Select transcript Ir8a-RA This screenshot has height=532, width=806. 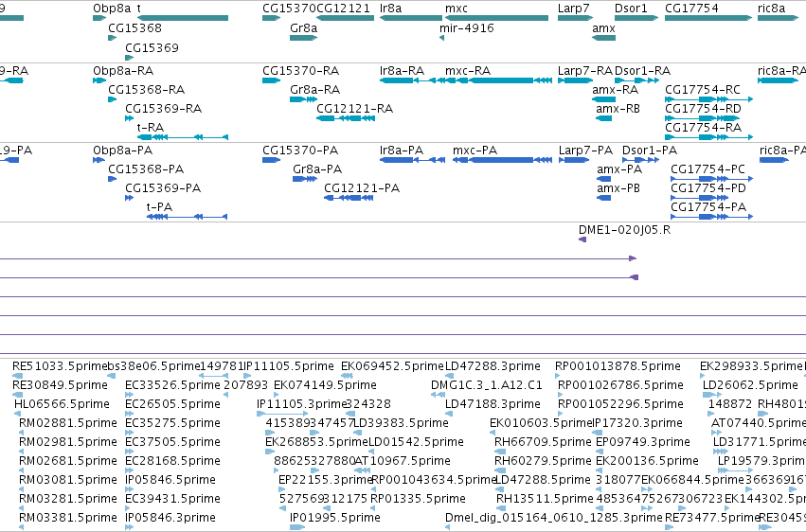402,71
